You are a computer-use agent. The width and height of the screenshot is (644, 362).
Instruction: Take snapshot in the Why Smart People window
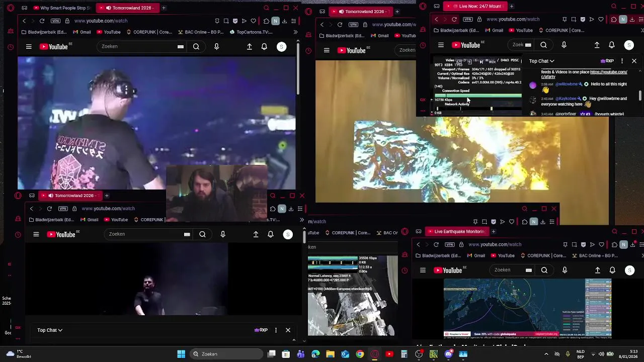pyautogui.click(x=226, y=21)
